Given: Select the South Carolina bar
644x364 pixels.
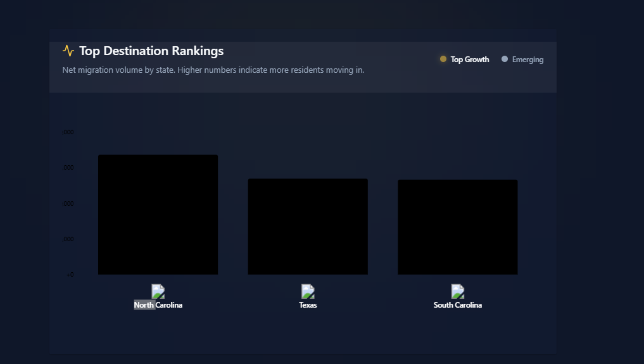Looking at the screenshot, I should click(458, 227).
